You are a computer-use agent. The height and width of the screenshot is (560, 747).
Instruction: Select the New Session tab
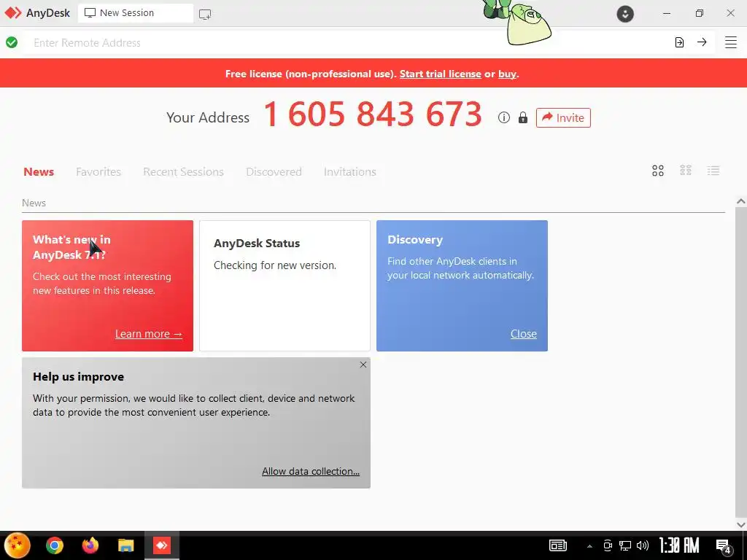[135, 13]
